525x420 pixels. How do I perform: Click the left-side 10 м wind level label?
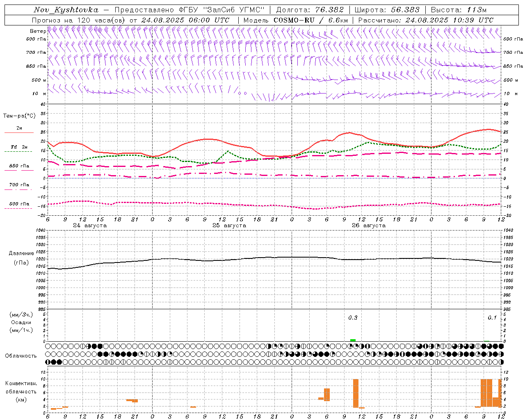click(39, 94)
